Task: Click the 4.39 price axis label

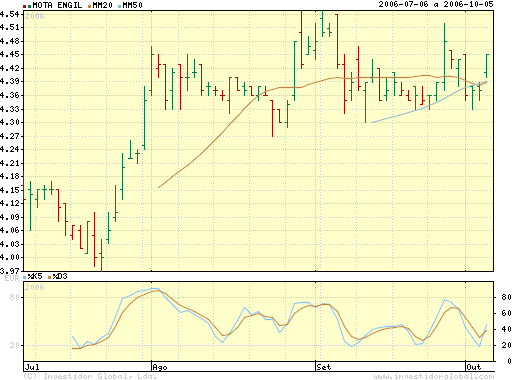Action: [9, 82]
